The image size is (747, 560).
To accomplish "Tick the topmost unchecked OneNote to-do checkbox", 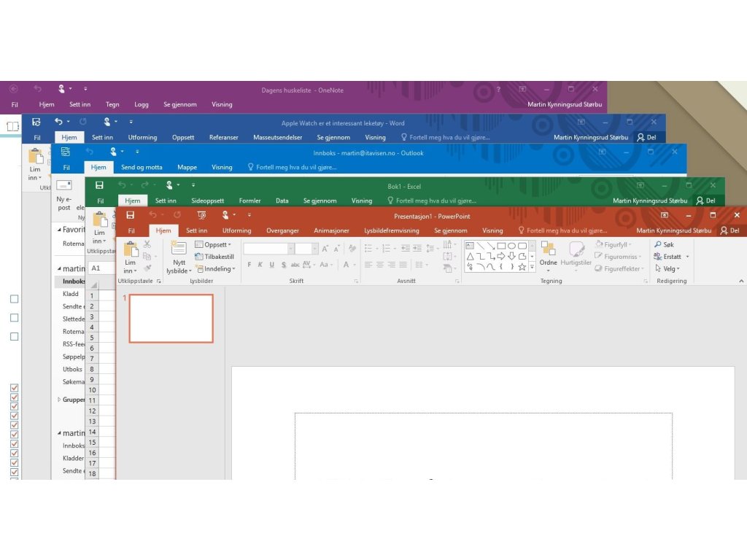I will point(15,299).
